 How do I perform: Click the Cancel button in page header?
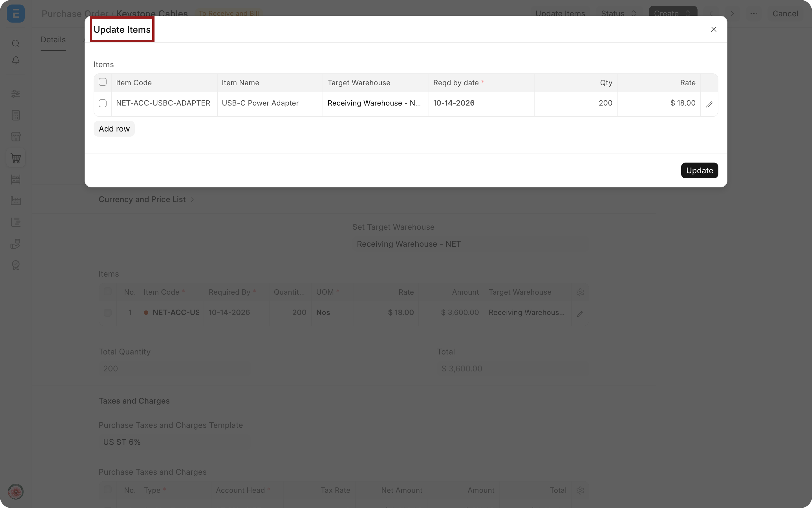click(785, 14)
